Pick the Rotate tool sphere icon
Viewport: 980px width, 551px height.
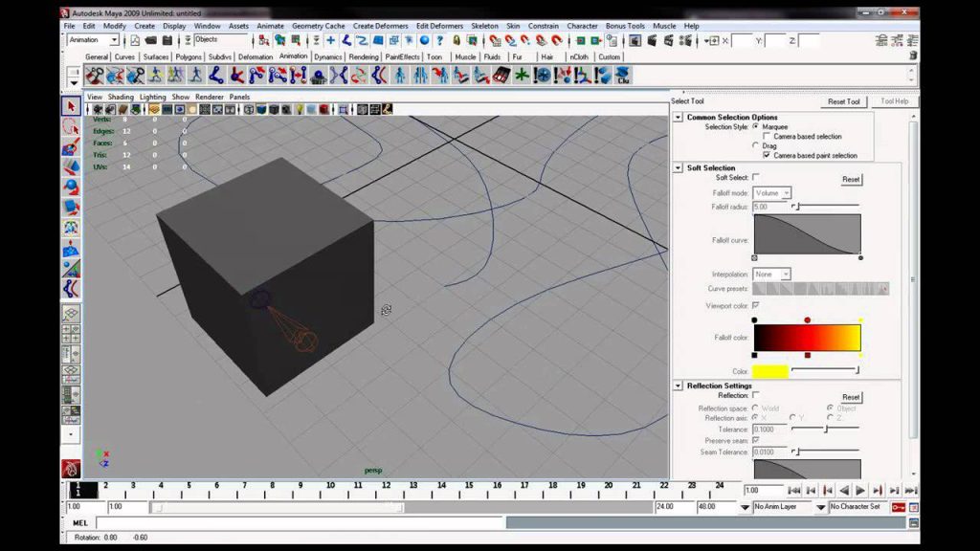tap(71, 187)
